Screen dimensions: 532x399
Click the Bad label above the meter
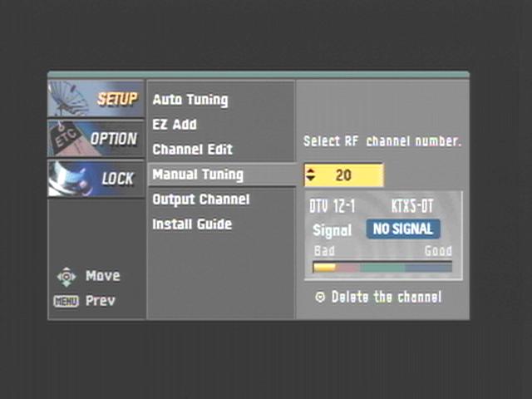324,251
